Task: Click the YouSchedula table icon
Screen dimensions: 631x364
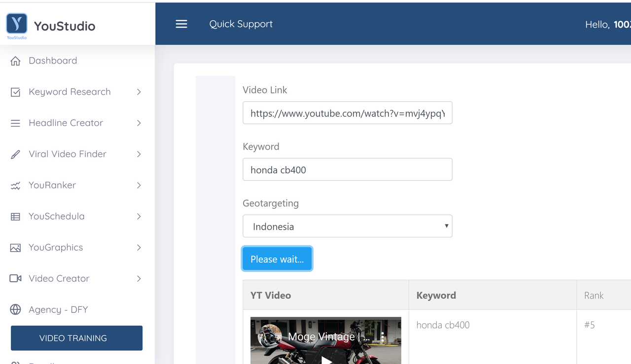Action: 16,217
